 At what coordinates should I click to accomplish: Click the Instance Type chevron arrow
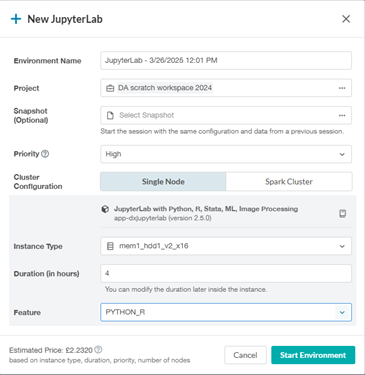[342, 246]
